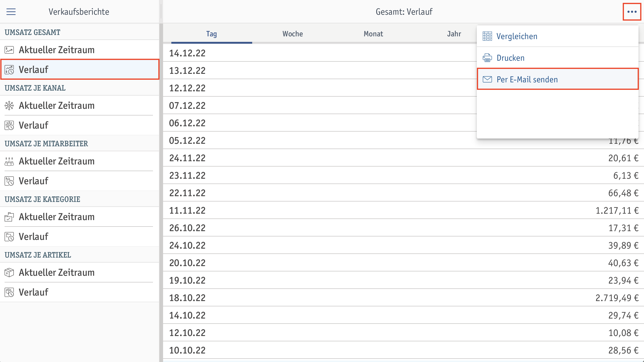Click icon of Umsatz je Artikel Verlauf

9,292
